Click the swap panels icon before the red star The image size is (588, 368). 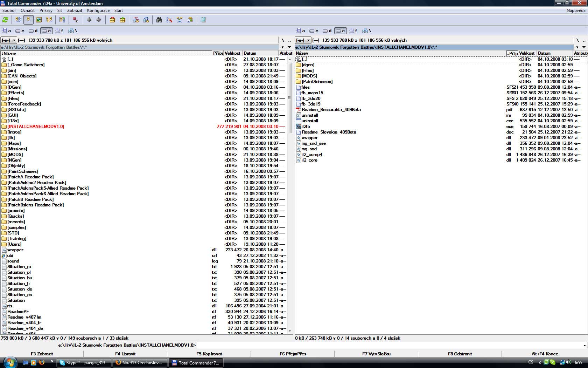(x=62, y=20)
